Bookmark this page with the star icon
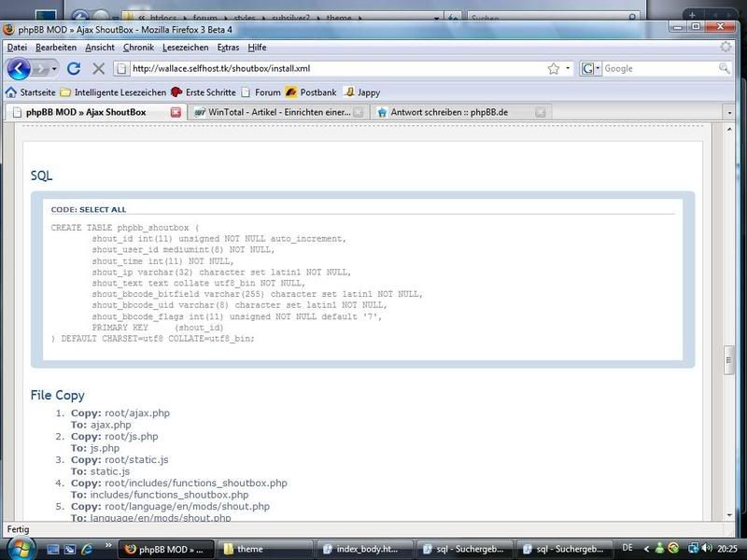Screen dimensions: 747x560 [553, 68]
